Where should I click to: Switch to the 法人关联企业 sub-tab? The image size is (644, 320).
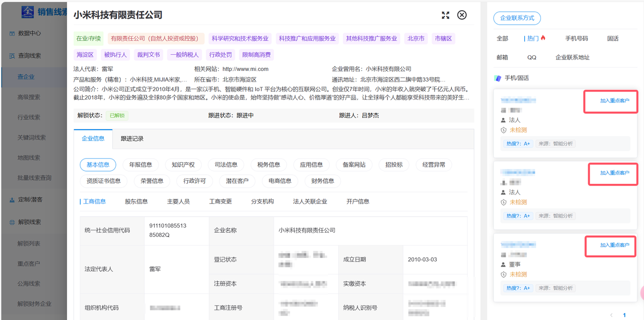pos(310,202)
